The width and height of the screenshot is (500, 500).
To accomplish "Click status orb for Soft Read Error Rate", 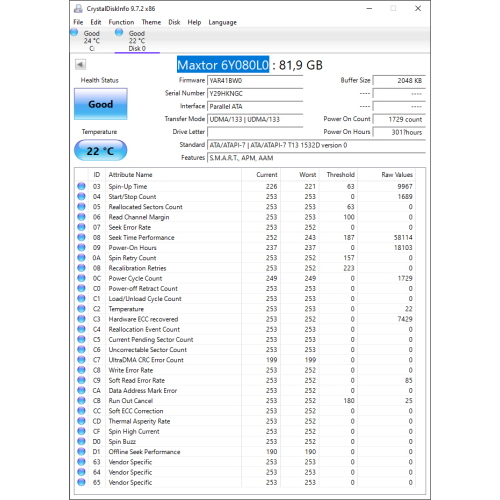I will [x=81, y=380].
